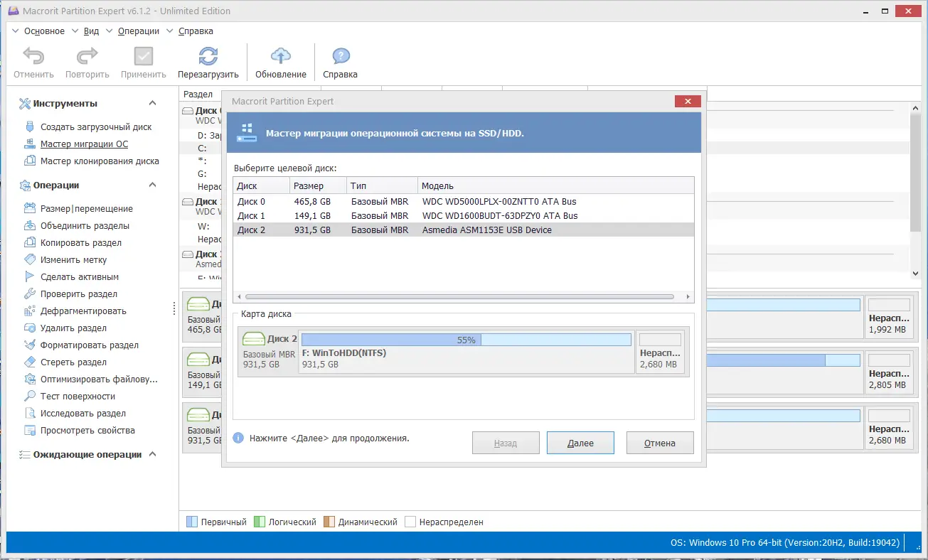Click the View properties icon
The width and height of the screenshot is (928, 560).
pos(29,431)
